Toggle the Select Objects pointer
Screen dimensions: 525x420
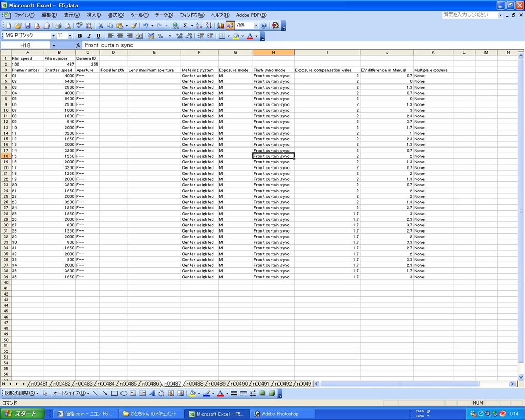click(x=45, y=393)
